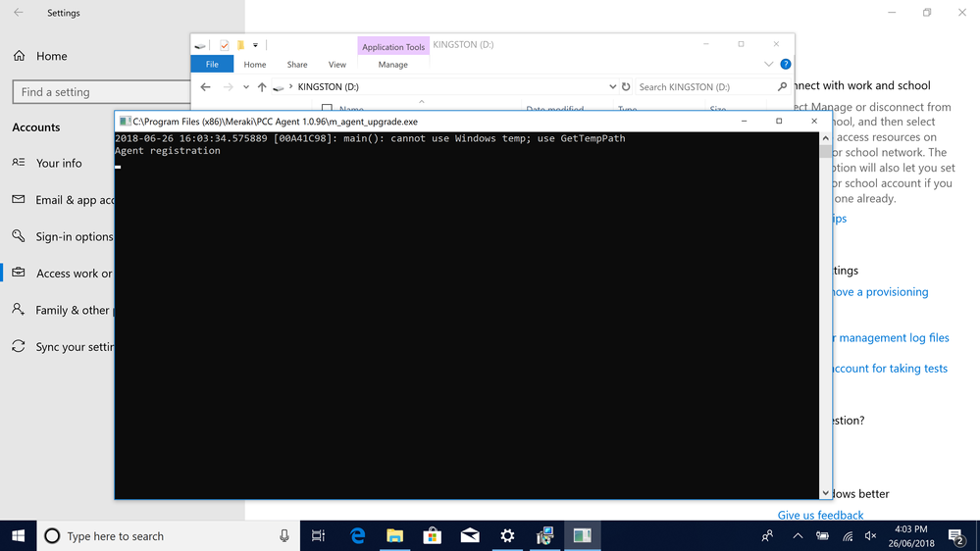Open the Customize Quick Access Toolbar dropdown
The width and height of the screenshot is (980, 551).
point(255,45)
